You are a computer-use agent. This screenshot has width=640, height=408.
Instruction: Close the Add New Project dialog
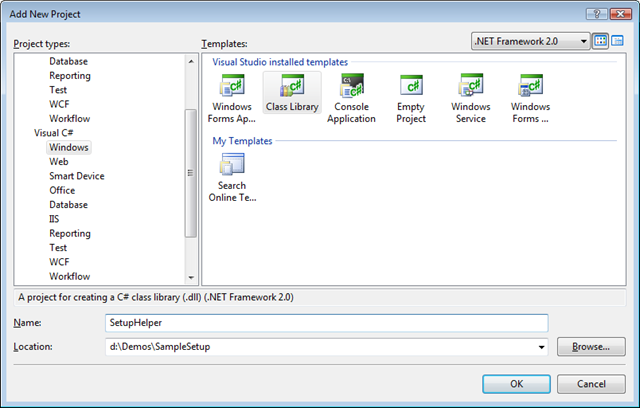click(620, 14)
